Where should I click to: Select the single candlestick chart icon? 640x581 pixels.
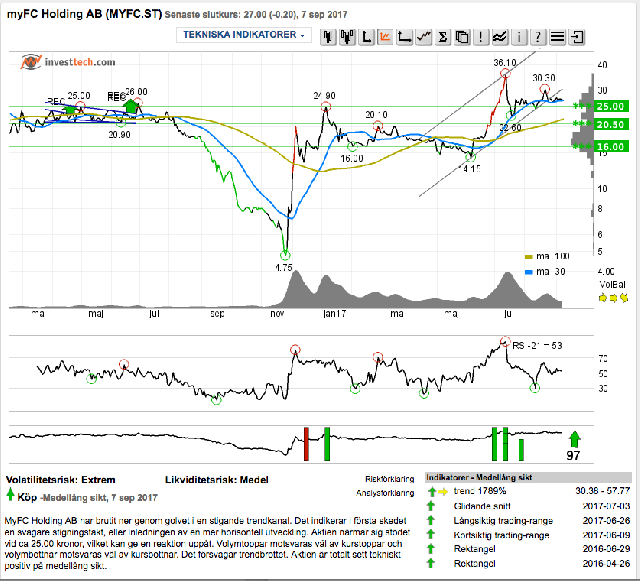click(x=328, y=37)
